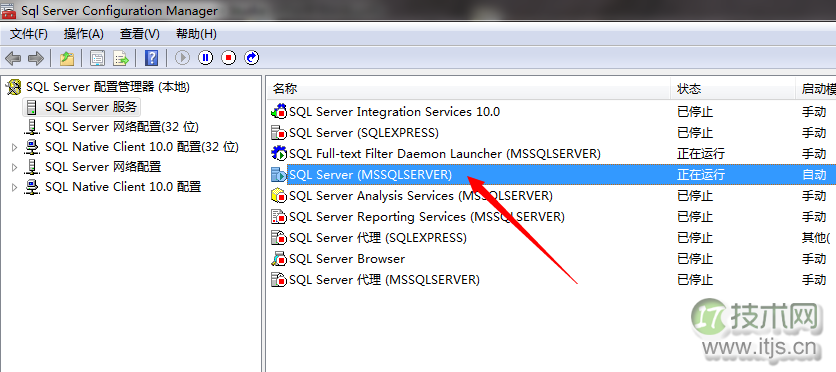Select SQL Server 服务 in the tree
Viewport: 836px width, 372px height.
91,107
